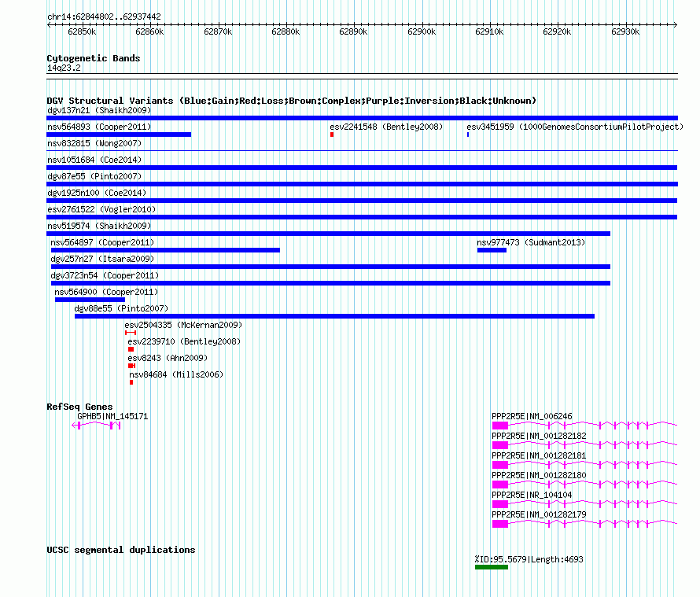Click the left arrow of the coordinate ruler
Viewport: 700px width, 597px height.
(49, 24)
